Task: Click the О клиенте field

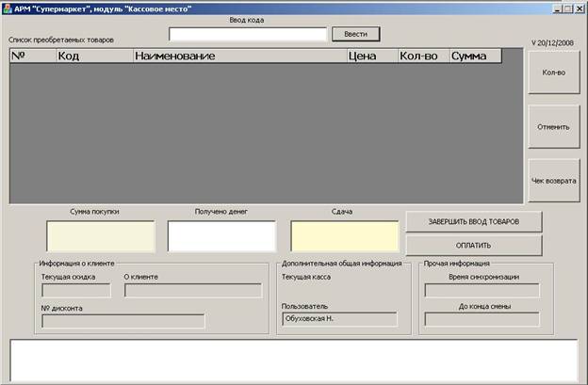Action: (193, 290)
